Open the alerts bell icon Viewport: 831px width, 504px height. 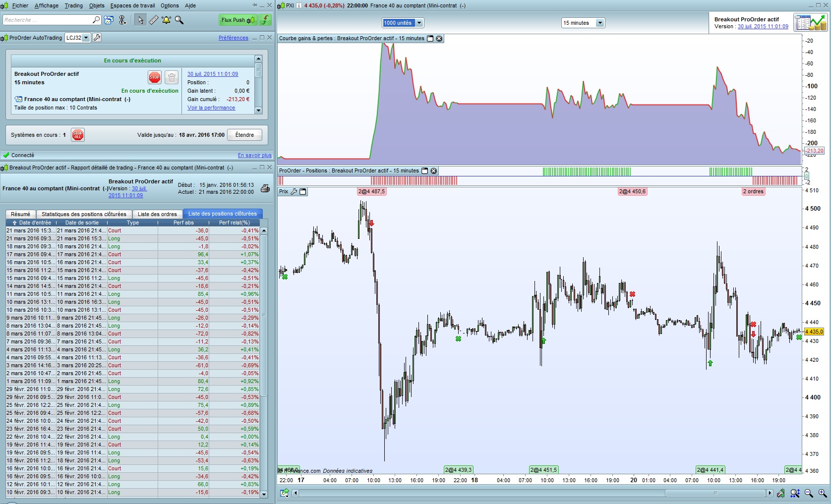coord(166,20)
